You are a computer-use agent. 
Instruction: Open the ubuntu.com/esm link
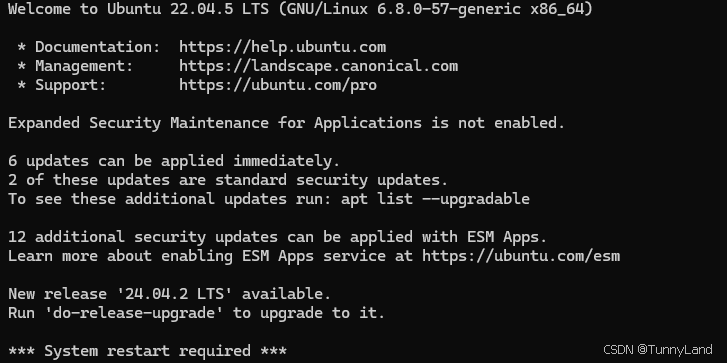click(x=521, y=256)
